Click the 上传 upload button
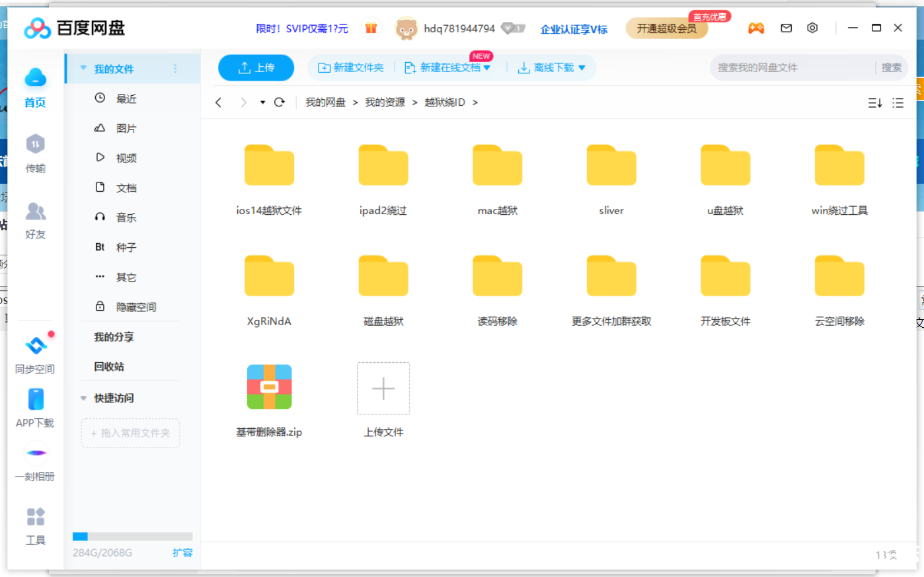924x577 pixels. 256,67
